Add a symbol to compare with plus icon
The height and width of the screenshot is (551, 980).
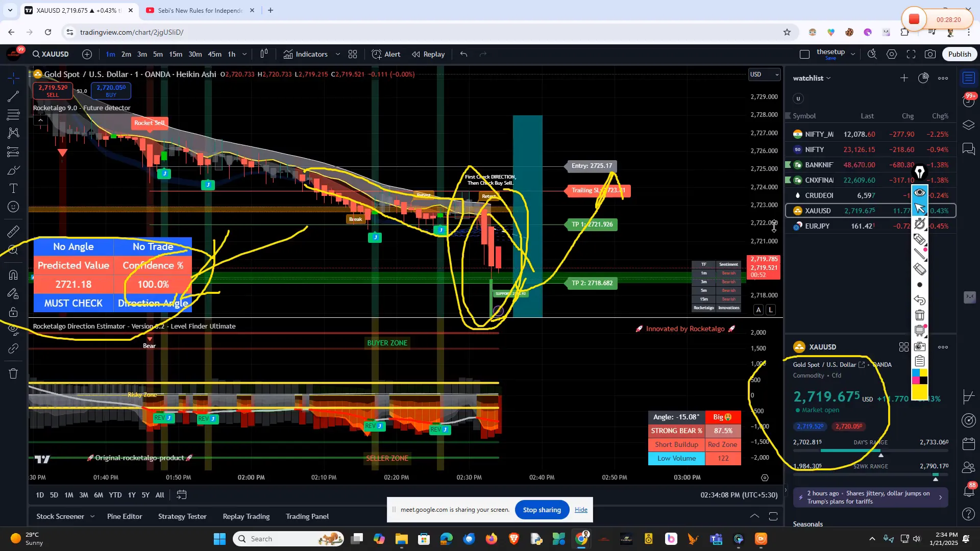point(87,54)
